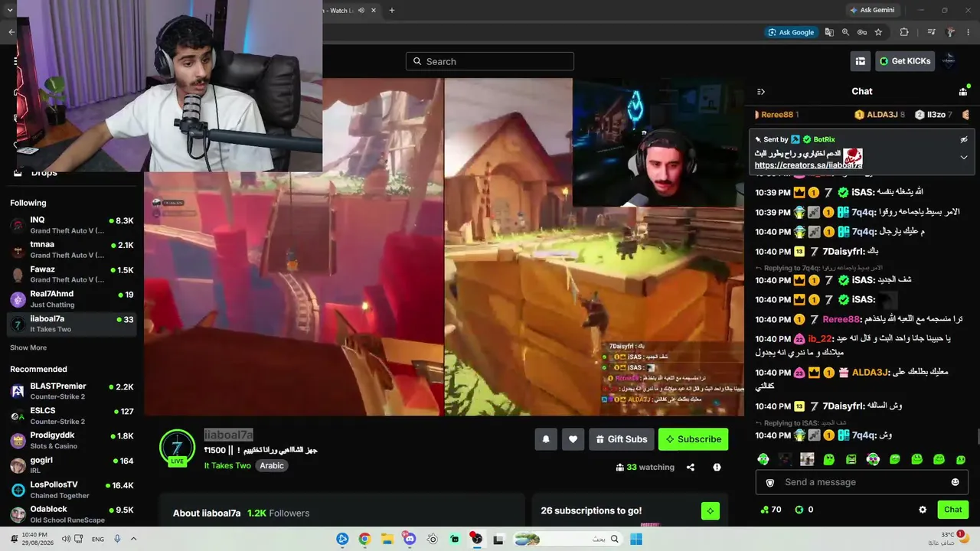Screen dimensions: 980x551
Task: Open the gogirl recommended channel
Action: (x=72, y=465)
